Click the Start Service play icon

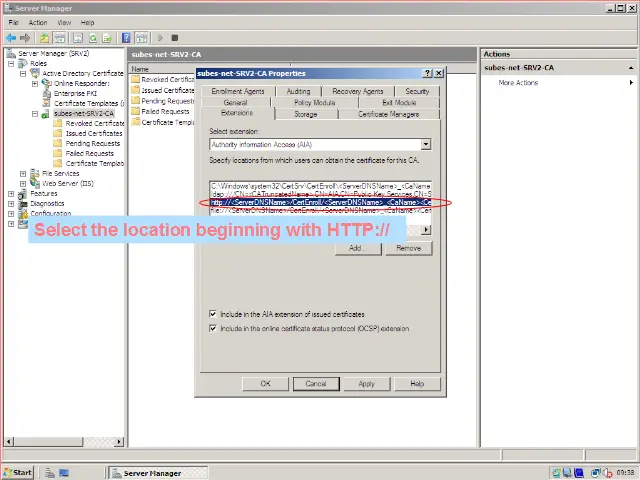tap(160, 38)
